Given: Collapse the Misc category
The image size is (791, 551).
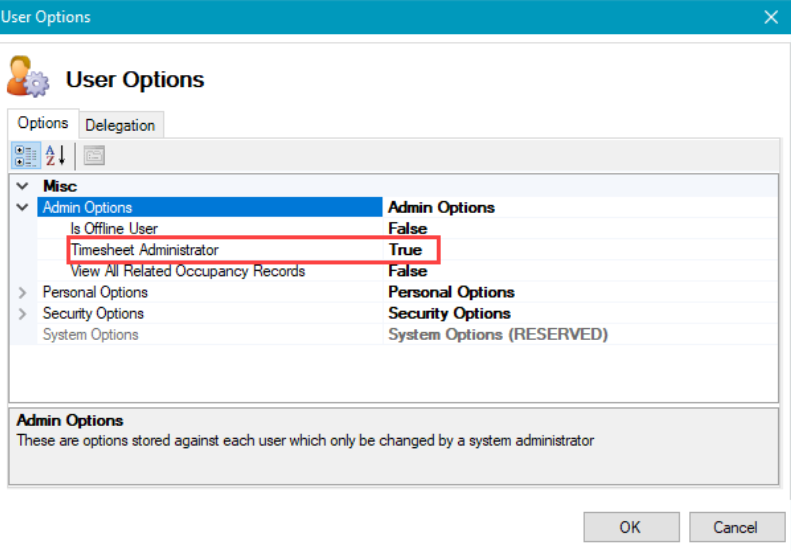Looking at the screenshot, I should click(22, 186).
